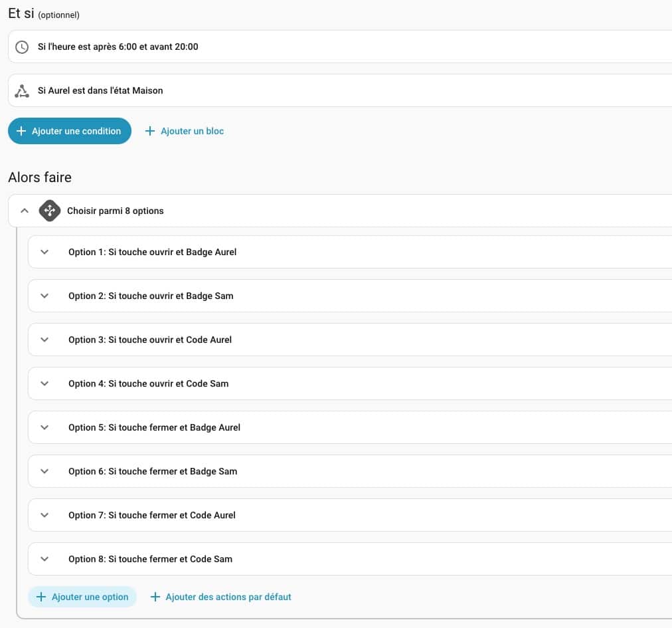672x628 pixels.
Task: Open the Option 7 fermer Code Aurel row
Action: pyautogui.click(x=152, y=516)
